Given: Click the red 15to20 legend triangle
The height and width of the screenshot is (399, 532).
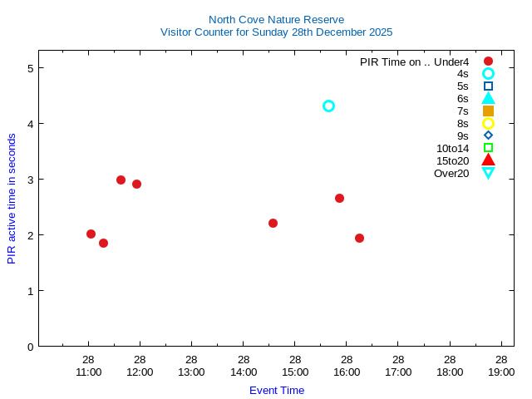Looking at the screenshot, I should (488, 160).
